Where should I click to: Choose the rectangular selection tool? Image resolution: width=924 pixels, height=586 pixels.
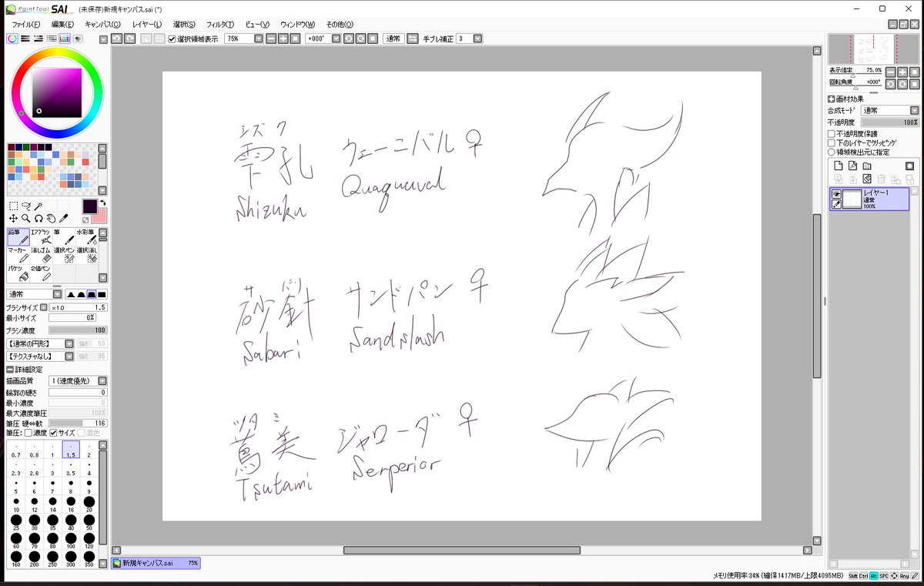point(13,206)
